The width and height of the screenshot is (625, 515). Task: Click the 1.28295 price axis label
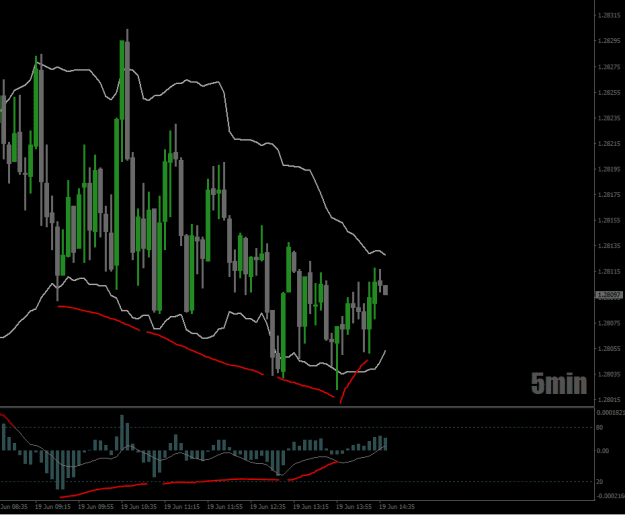pos(609,41)
